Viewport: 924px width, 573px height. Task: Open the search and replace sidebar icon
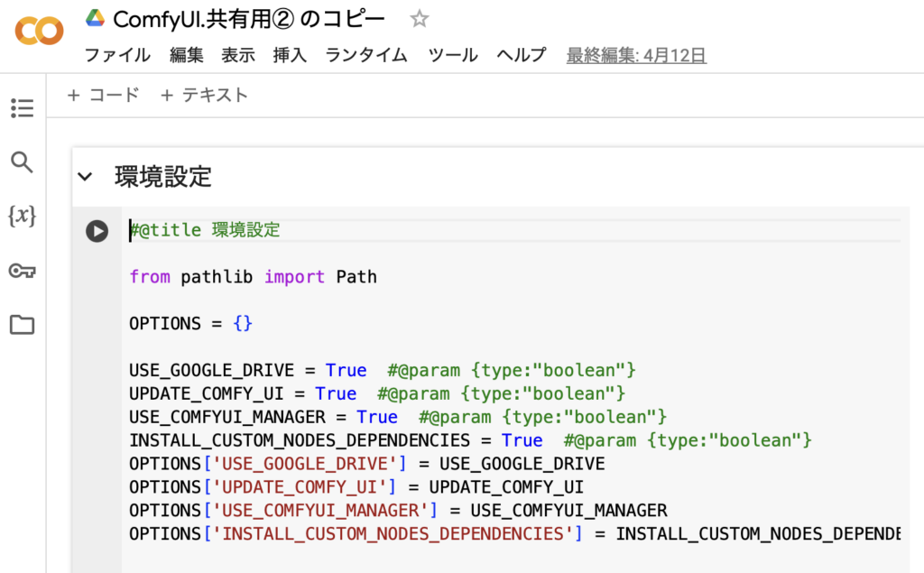click(22, 162)
